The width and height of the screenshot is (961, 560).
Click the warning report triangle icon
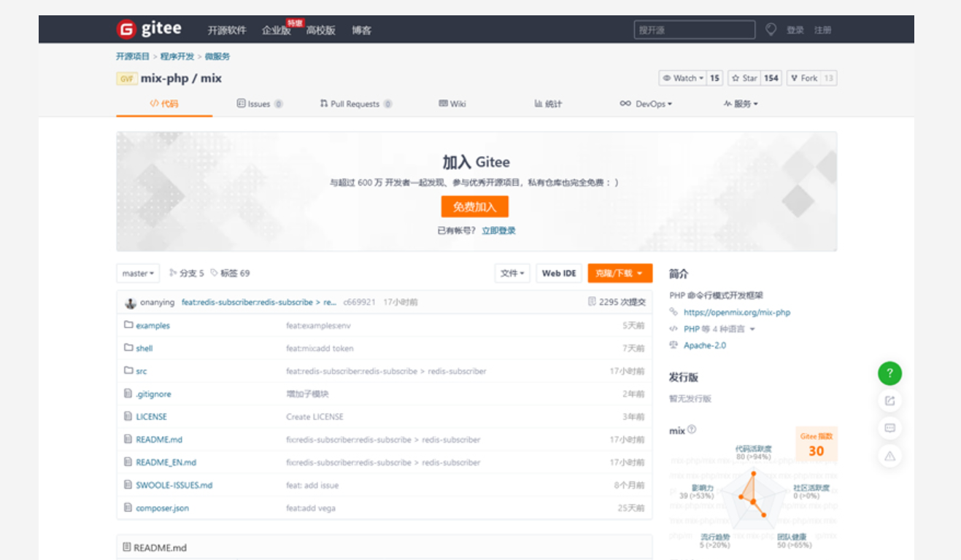pyautogui.click(x=889, y=456)
